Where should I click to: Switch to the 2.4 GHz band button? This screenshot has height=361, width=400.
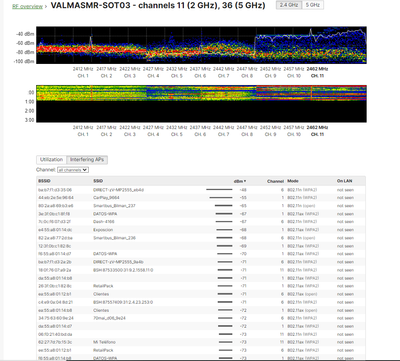click(x=289, y=5)
